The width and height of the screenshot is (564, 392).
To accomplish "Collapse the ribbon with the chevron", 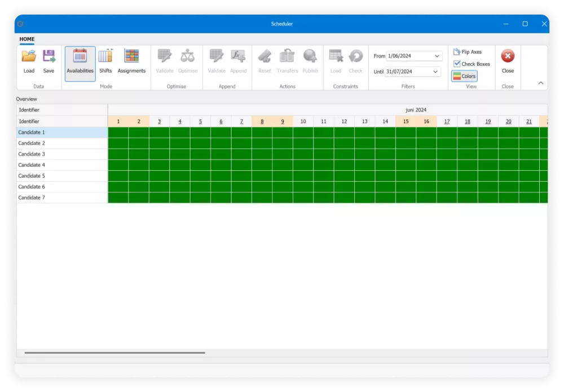I will click(x=541, y=83).
